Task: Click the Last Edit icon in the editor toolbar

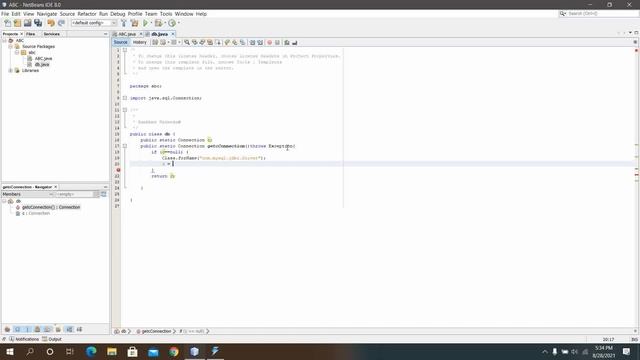Action: pyautogui.click(x=155, y=42)
